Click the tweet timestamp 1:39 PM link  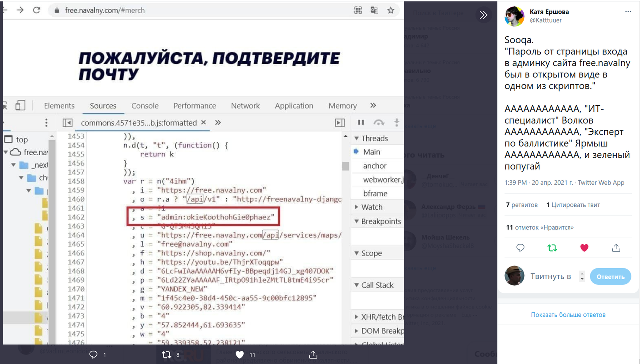point(539,183)
